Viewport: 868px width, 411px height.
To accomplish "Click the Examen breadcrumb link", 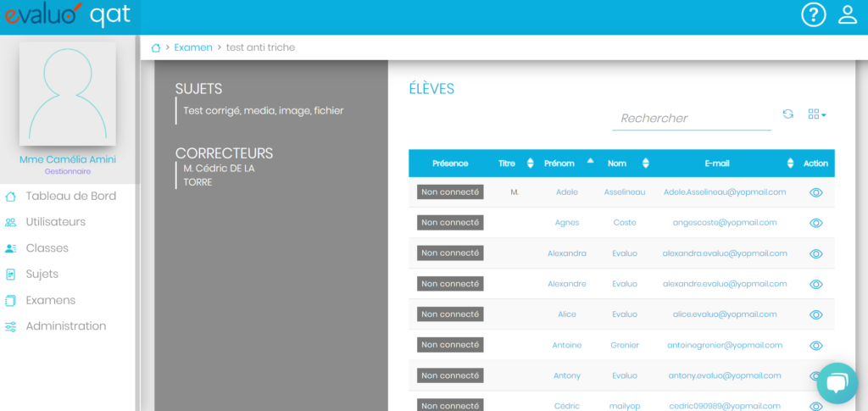I will point(193,47).
